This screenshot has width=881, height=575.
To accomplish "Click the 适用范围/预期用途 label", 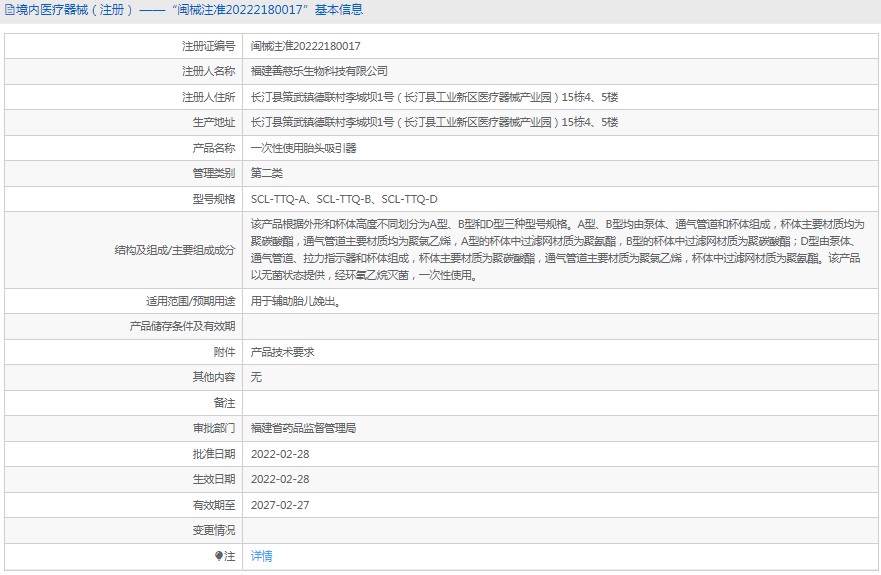I will click(x=190, y=301).
